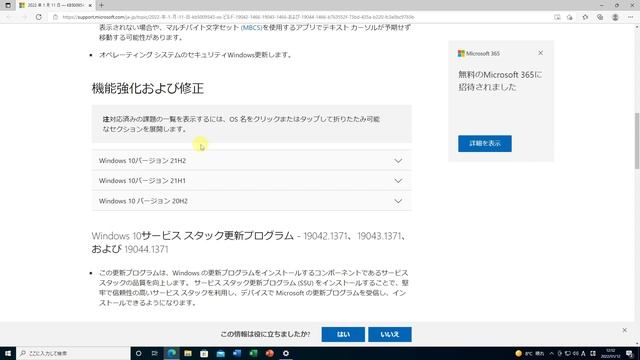This screenshot has width=640, height=360.
Task: Open Task View on the taskbar
Action: point(155,353)
